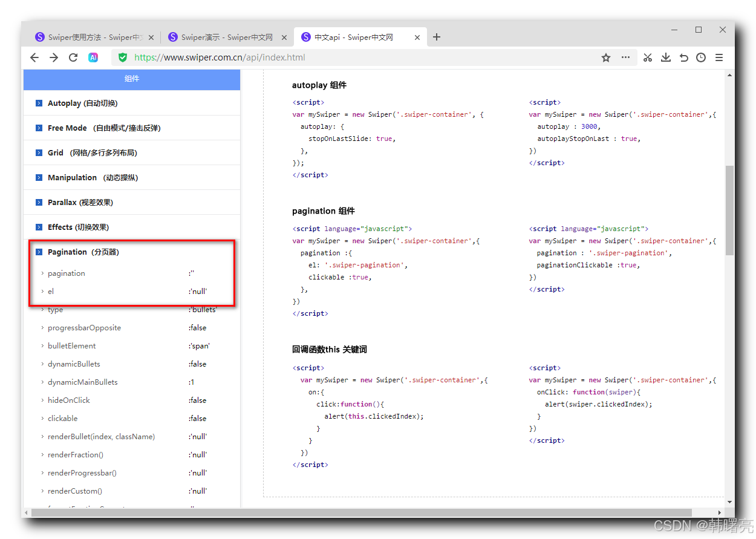Switch to the Swiper演示 tab
756x539 pixels.
click(227, 37)
